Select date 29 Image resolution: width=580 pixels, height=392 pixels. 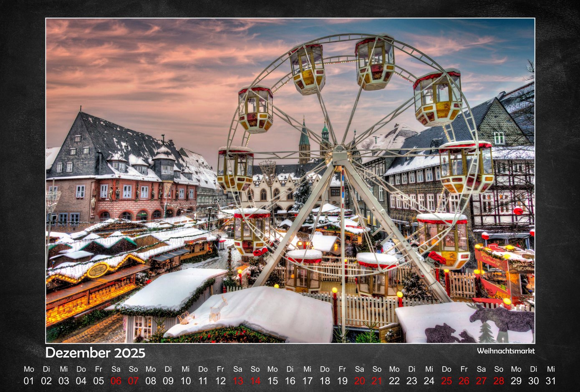[516, 381]
